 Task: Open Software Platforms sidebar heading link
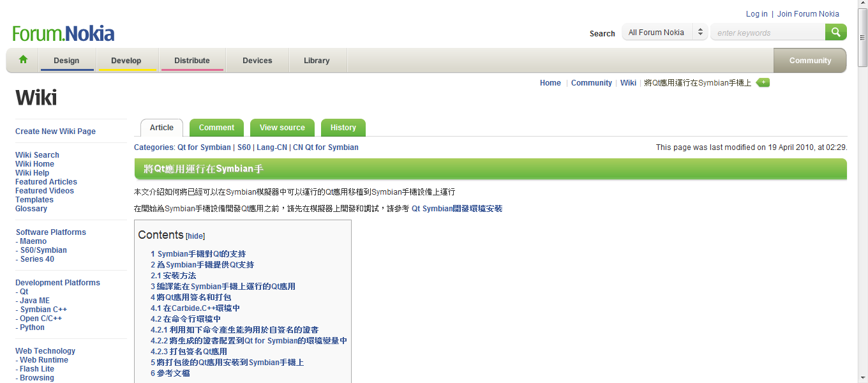(51, 232)
